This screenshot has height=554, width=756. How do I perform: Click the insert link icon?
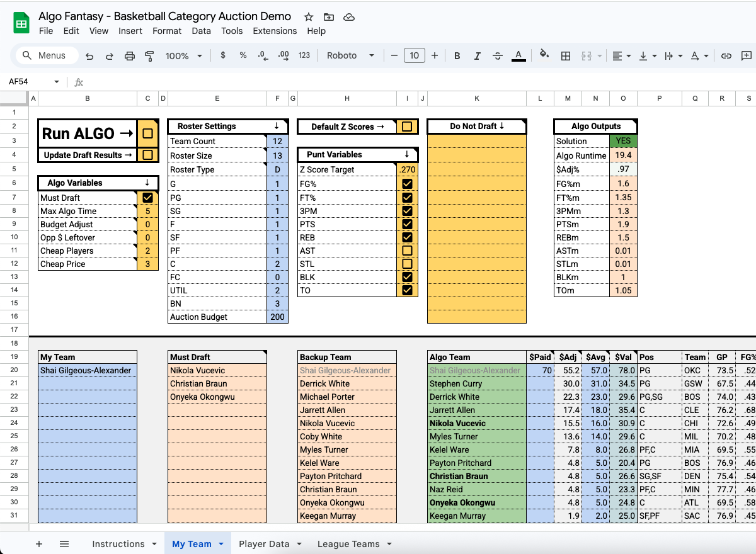pos(726,56)
